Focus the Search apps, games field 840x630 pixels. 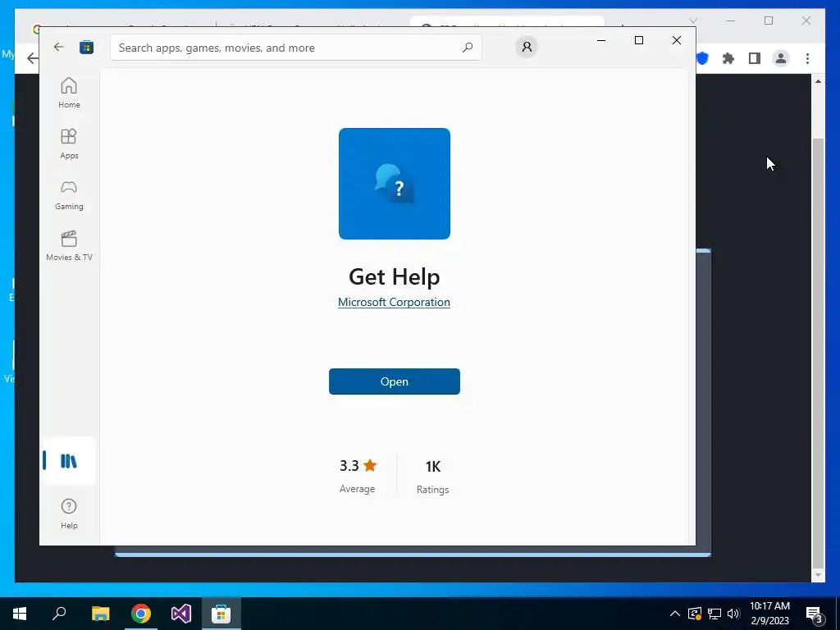[x=295, y=48]
